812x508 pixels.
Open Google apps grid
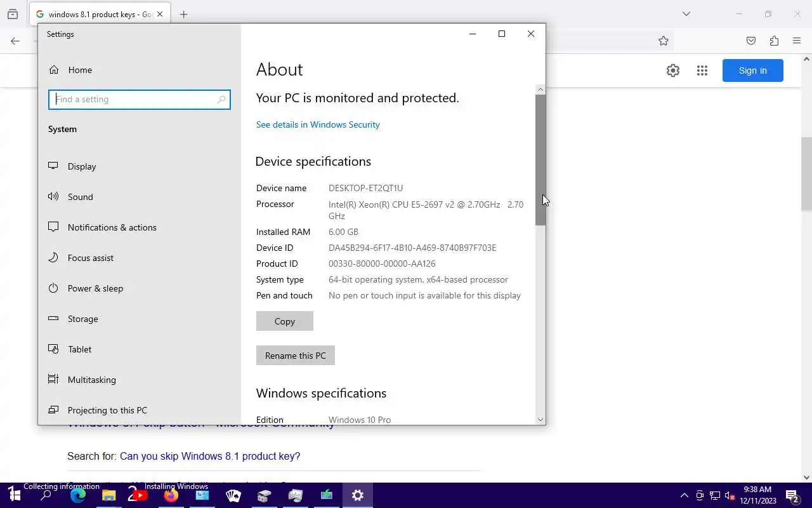[702, 70]
